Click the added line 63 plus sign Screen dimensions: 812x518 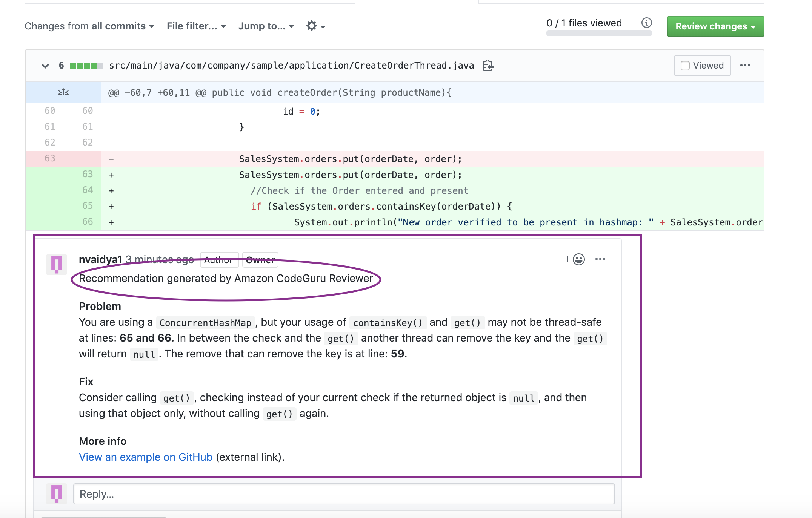click(111, 175)
